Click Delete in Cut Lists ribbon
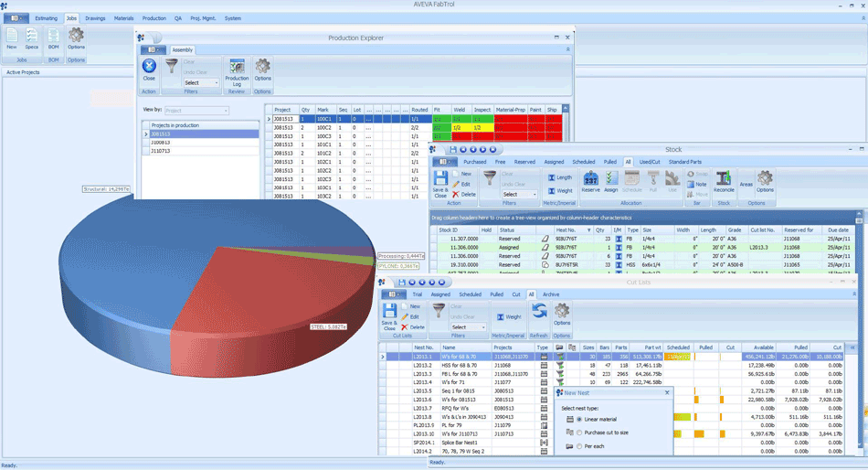Screen dimensions: 868x470 coord(413,327)
